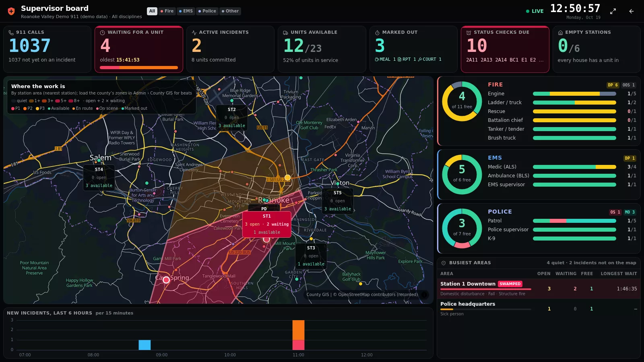The width and height of the screenshot is (644, 362).
Task: Click the Fire OOS 1 badge
Action: tap(629, 85)
